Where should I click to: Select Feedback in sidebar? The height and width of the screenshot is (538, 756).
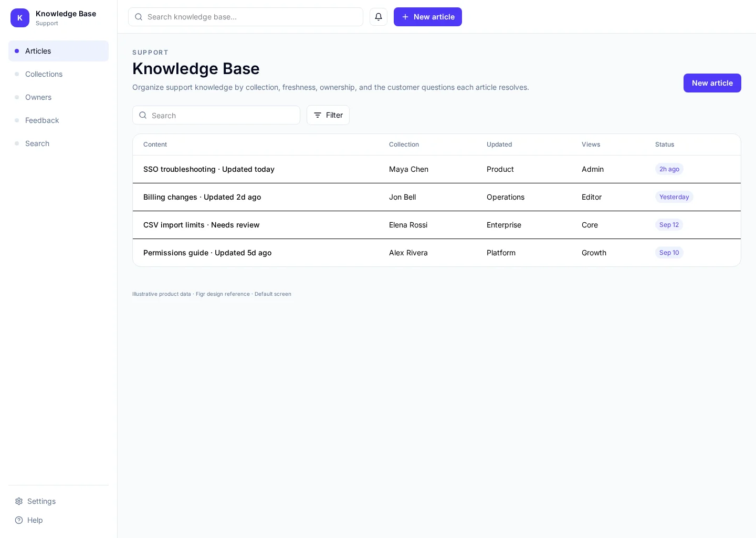58,120
